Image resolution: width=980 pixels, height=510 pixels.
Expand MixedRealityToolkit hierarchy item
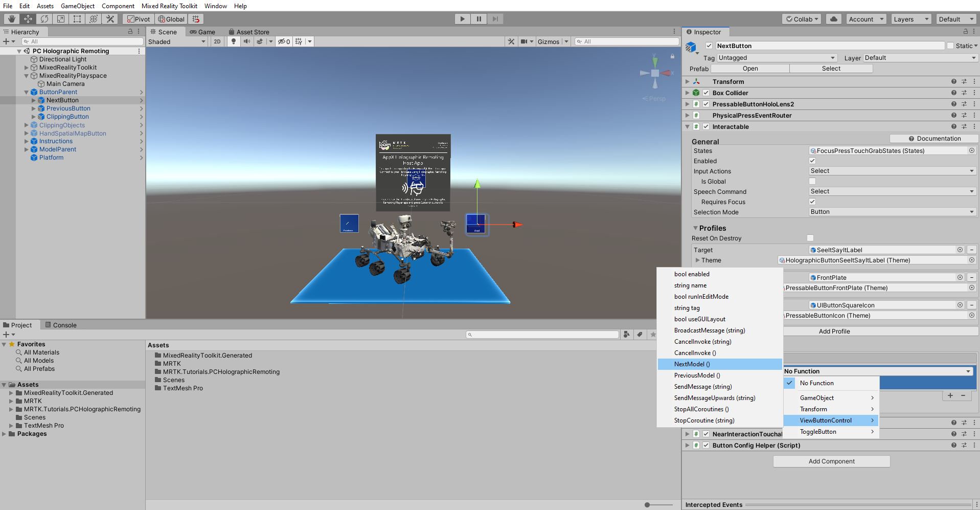(x=27, y=68)
